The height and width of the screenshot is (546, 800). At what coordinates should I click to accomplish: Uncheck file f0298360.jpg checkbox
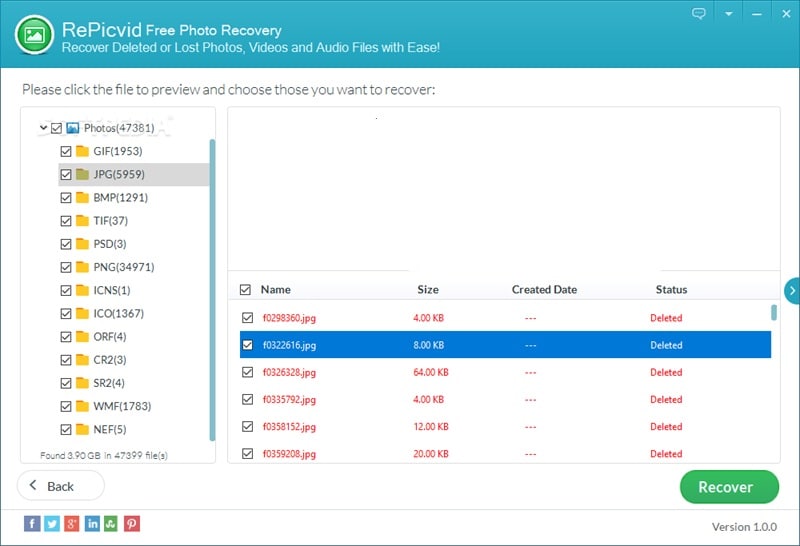click(x=247, y=317)
